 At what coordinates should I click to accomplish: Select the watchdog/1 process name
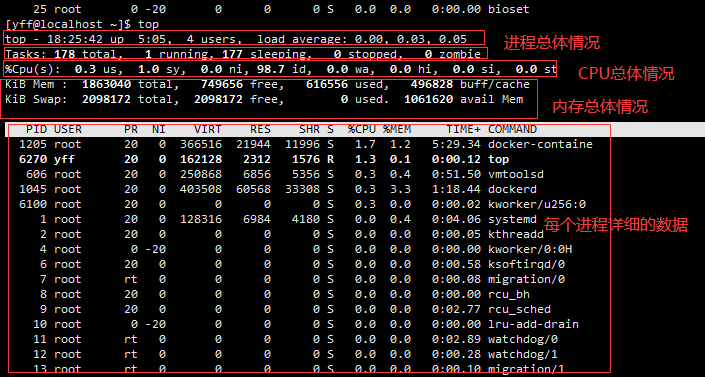coord(523,355)
